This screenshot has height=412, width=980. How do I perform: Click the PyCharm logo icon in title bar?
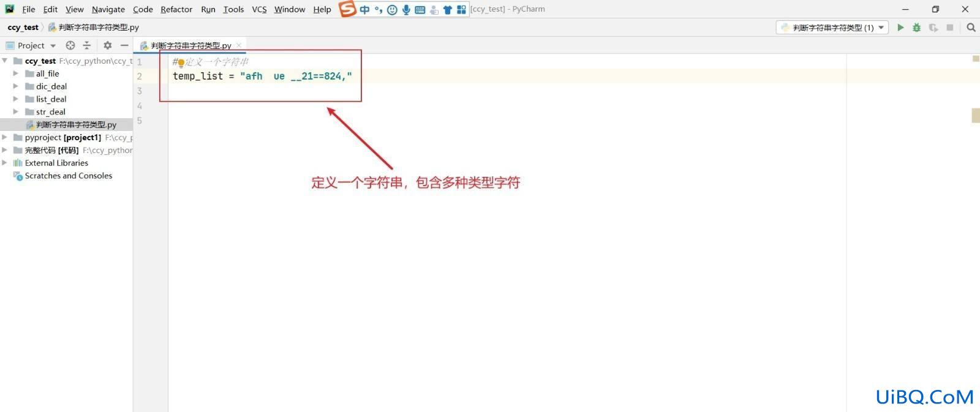point(10,9)
